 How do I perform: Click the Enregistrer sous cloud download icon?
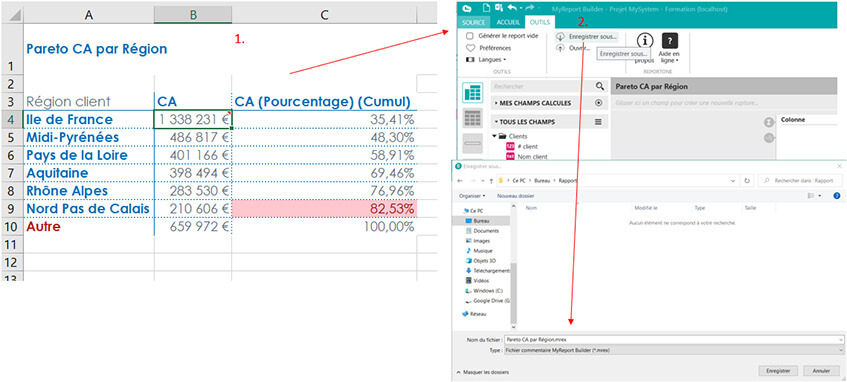pos(560,36)
